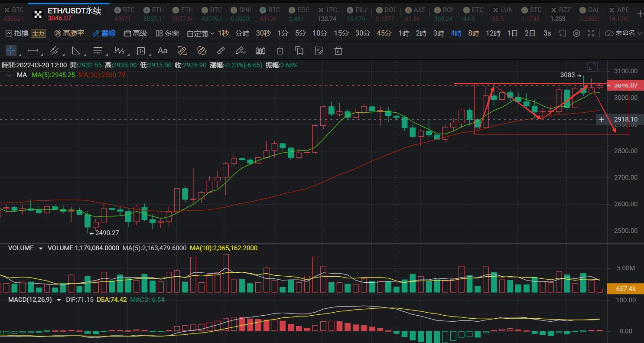Viewport: 644px width, 343px height.
Task: Open the BCH 360.24 symbol tab
Action: click(444, 14)
